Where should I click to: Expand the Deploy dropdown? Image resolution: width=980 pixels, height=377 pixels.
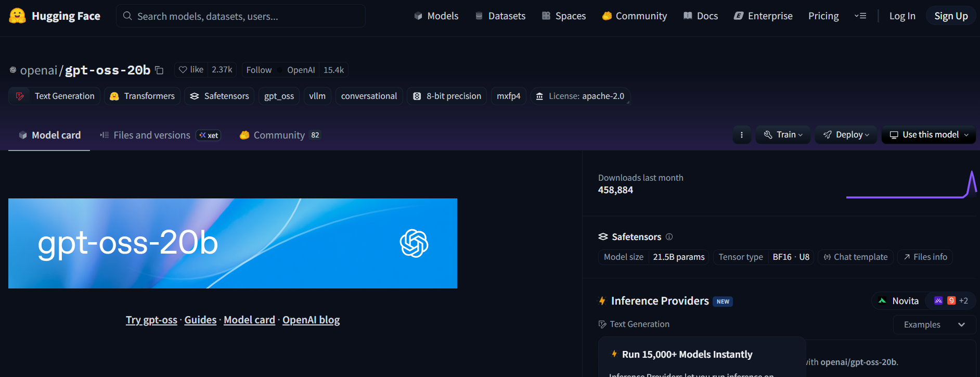[x=846, y=135]
